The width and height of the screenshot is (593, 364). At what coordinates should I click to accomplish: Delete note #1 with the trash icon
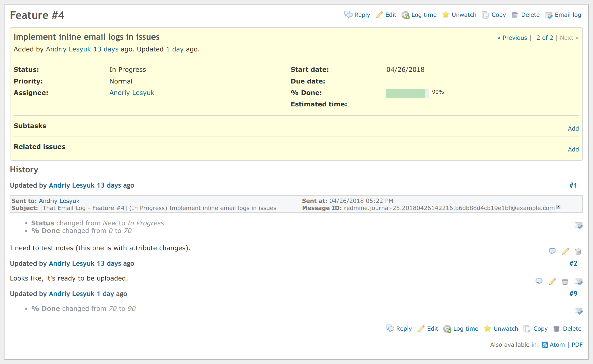(578, 251)
